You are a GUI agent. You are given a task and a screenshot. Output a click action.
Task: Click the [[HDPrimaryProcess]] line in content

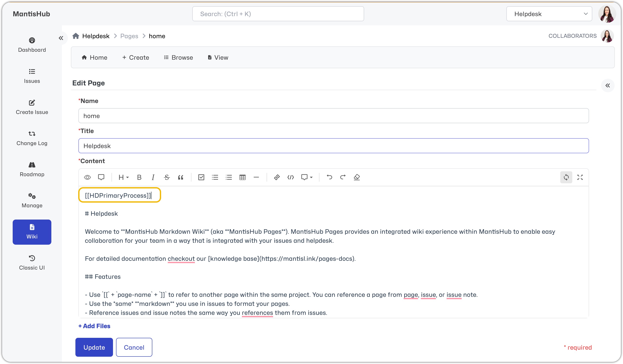click(x=118, y=196)
